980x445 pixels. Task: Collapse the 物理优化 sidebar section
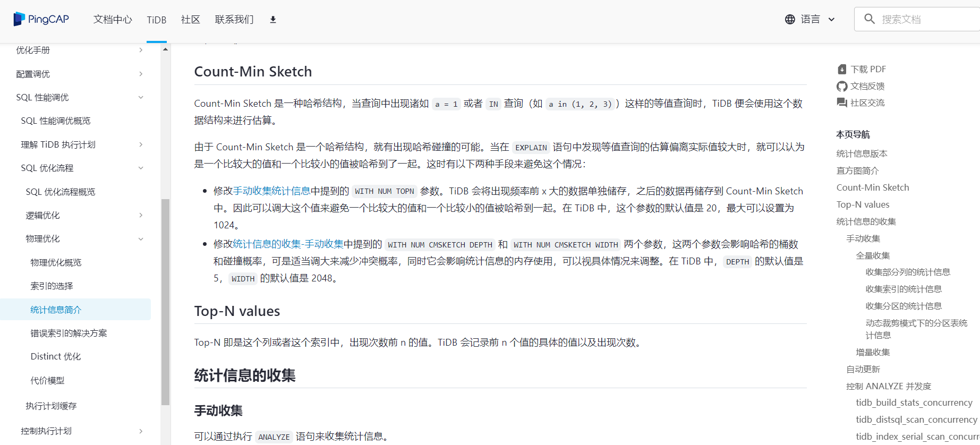click(141, 239)
